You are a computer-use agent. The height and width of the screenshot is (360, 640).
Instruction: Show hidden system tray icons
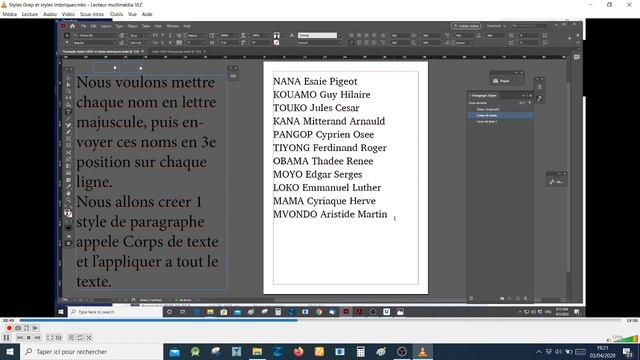539,351
